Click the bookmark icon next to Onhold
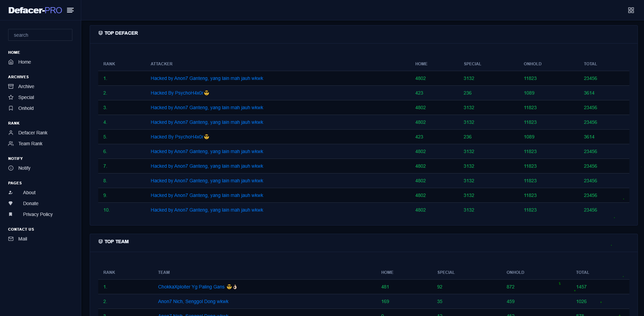 pyautogui.click(x=11, y=108)
